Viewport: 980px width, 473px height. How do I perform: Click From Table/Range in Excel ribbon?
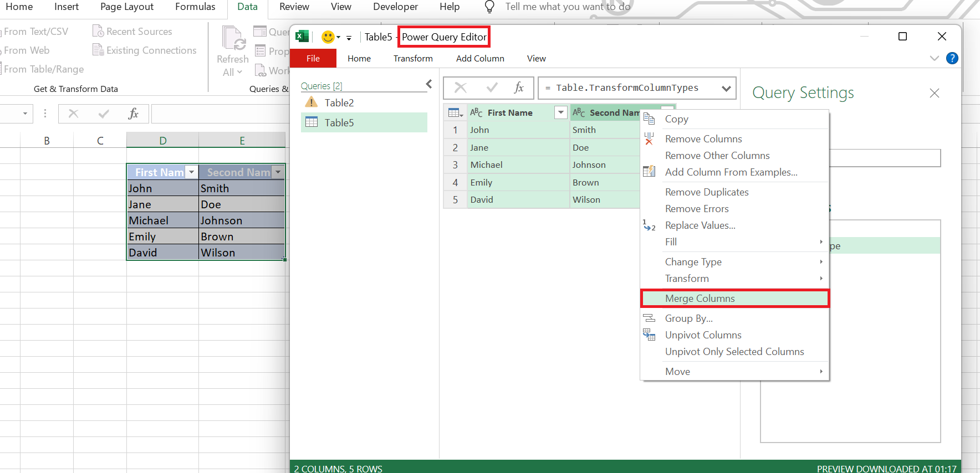(43, 69)
